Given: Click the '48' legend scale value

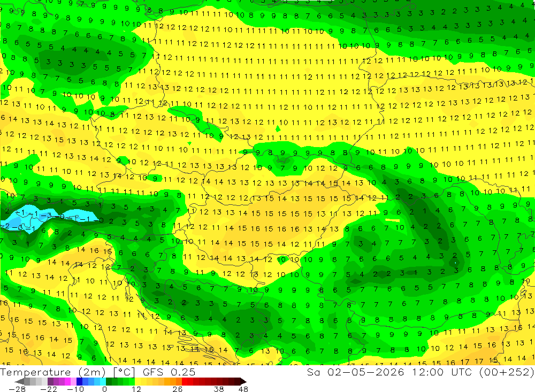Looking at the screenshot, I should (x=243, y=389).
